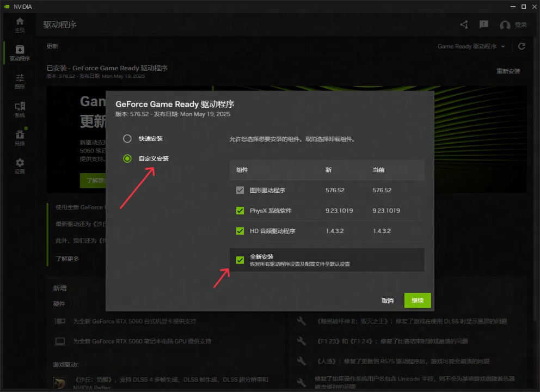
Task: Maximize the NVIDIA window
Action: point(524,7)
